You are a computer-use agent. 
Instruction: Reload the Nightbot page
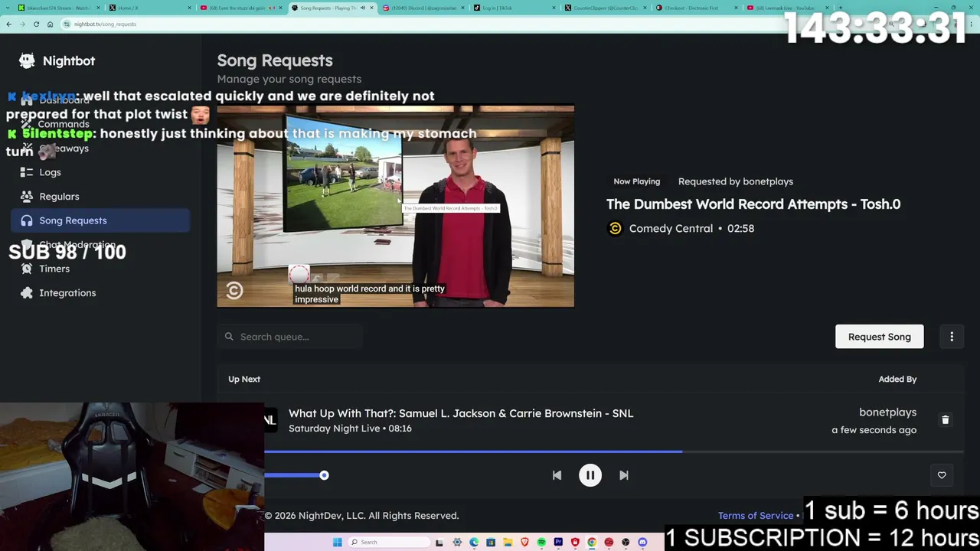coord(36,24)
